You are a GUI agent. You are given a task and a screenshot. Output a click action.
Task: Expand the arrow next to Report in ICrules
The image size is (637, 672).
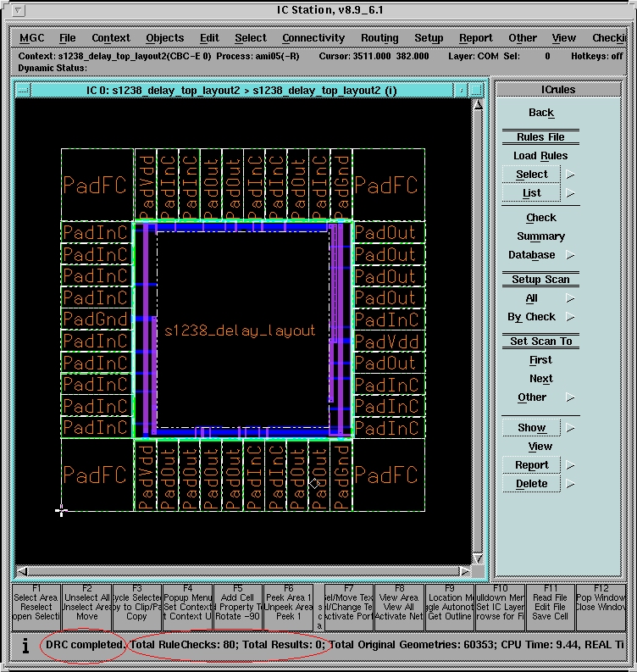570,465
